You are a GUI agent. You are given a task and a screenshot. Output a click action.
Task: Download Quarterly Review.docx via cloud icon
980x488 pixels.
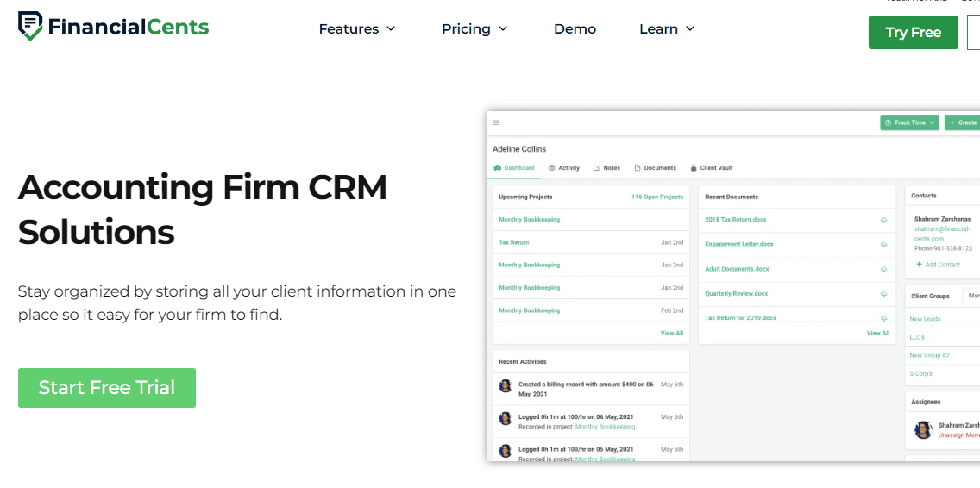pos(883,294)
